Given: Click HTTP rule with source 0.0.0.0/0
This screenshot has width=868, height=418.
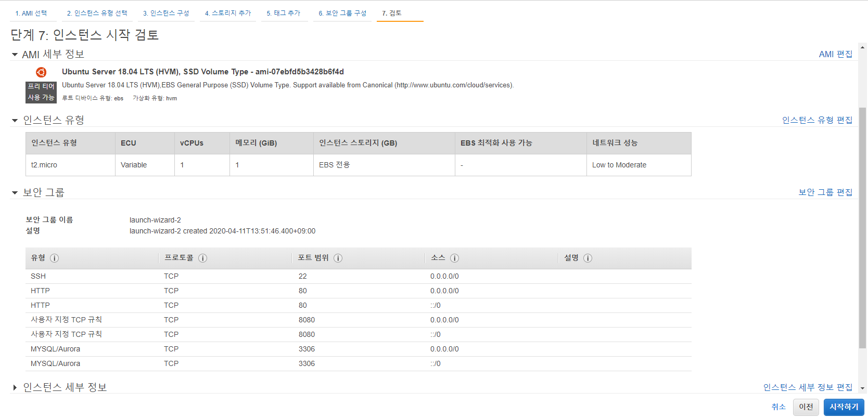Looking at the screenshot, I should 358,291.
